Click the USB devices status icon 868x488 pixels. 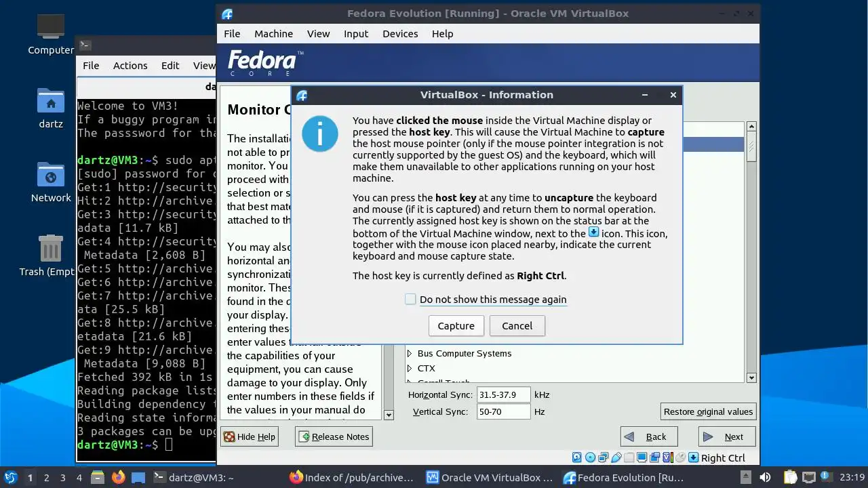[x=616, y=457]
